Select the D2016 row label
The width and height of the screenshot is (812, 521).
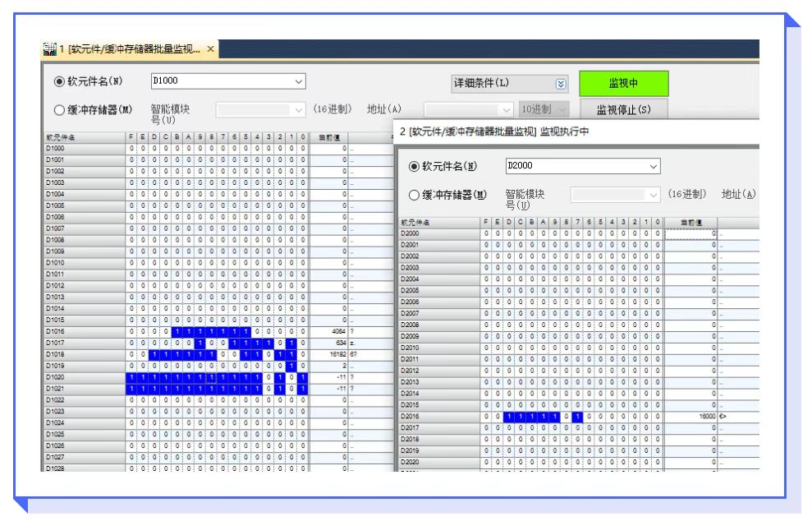click(439, 417)
